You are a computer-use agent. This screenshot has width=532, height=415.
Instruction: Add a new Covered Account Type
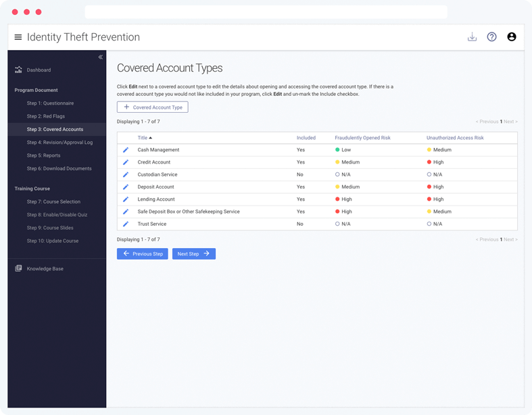pos(152,107)
